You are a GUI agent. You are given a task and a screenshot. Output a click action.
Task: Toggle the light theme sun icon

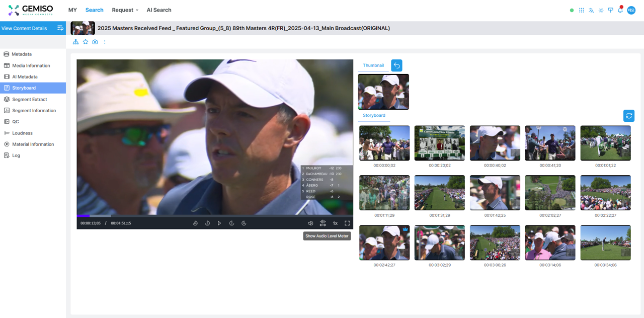point(601,10)
